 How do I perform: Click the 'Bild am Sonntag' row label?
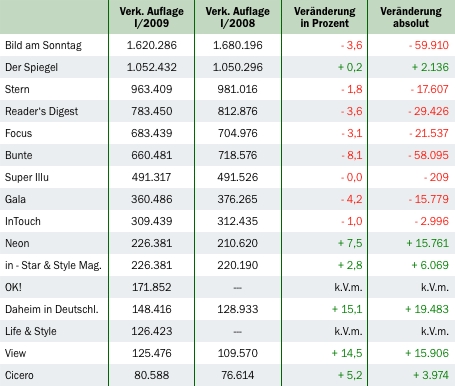pyautogui.click(x=43, y=45)
